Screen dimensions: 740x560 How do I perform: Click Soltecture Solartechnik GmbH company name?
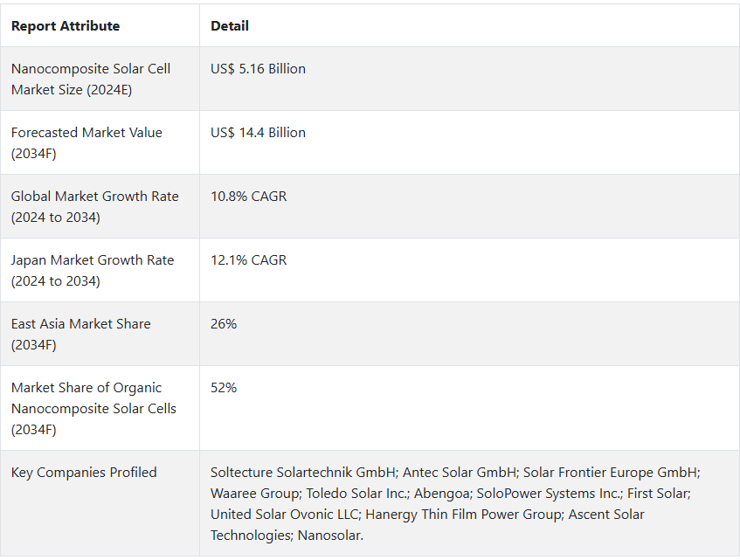tap(303, 473)
